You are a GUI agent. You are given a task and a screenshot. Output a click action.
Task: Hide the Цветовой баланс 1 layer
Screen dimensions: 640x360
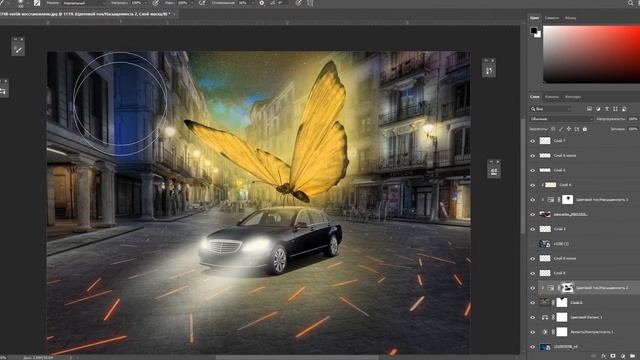(532, 317)
